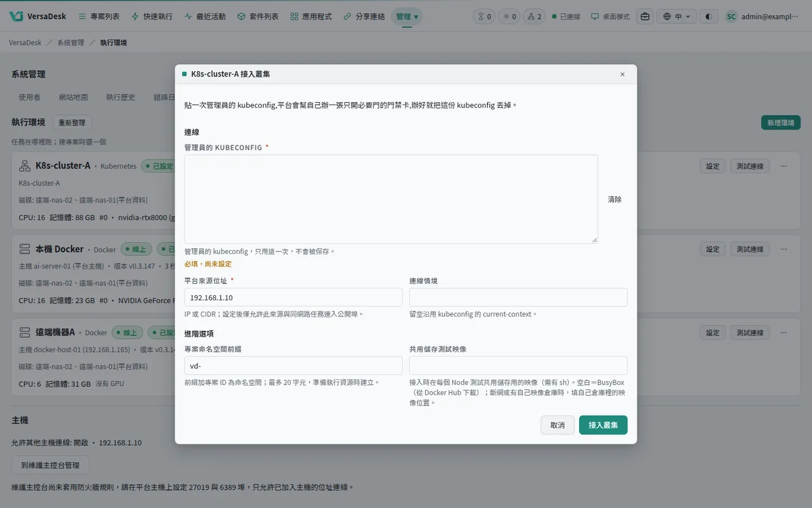Click the running tasks counter icon
This screenshot has height=508, width=812.
(509, 17)
